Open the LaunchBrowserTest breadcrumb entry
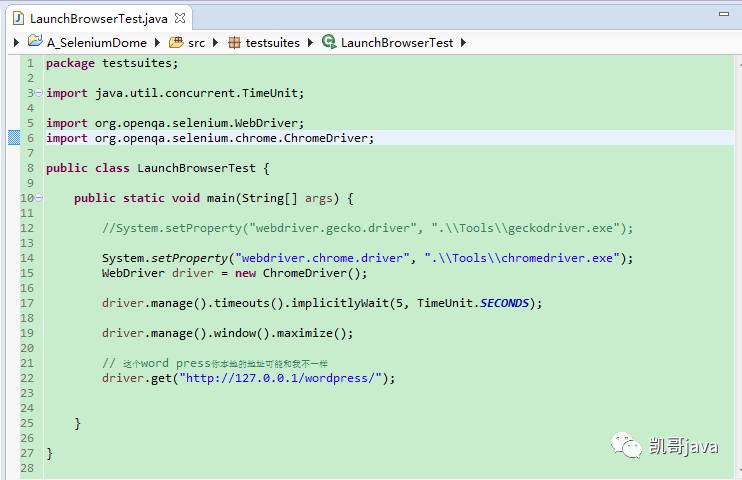The image size is (742, 480). pos(397,43)
